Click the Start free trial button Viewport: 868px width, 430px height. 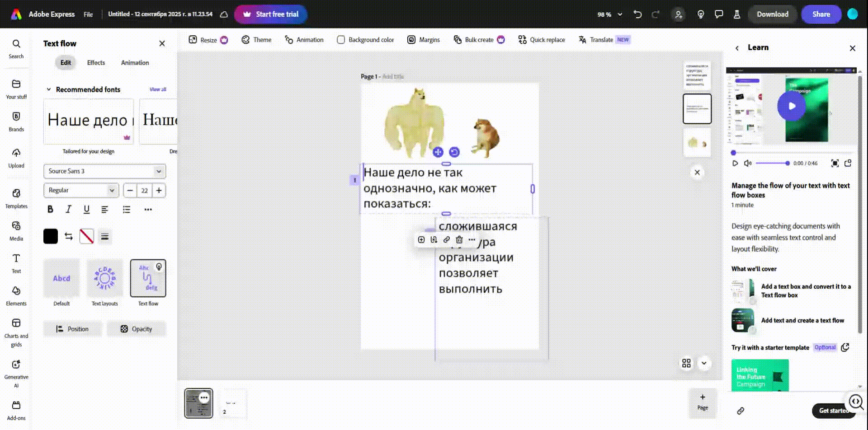coord(271,14)
